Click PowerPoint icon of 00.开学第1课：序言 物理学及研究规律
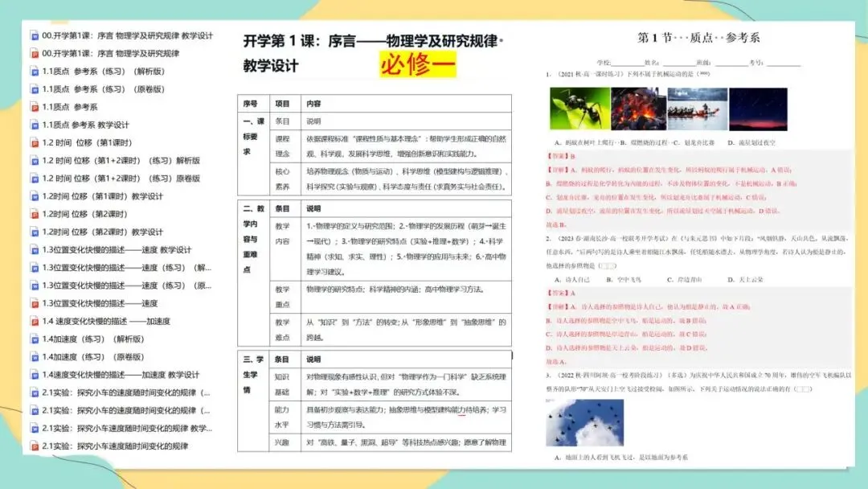The image size is (868, 489). pyautogui.click(x=35, y=54)
